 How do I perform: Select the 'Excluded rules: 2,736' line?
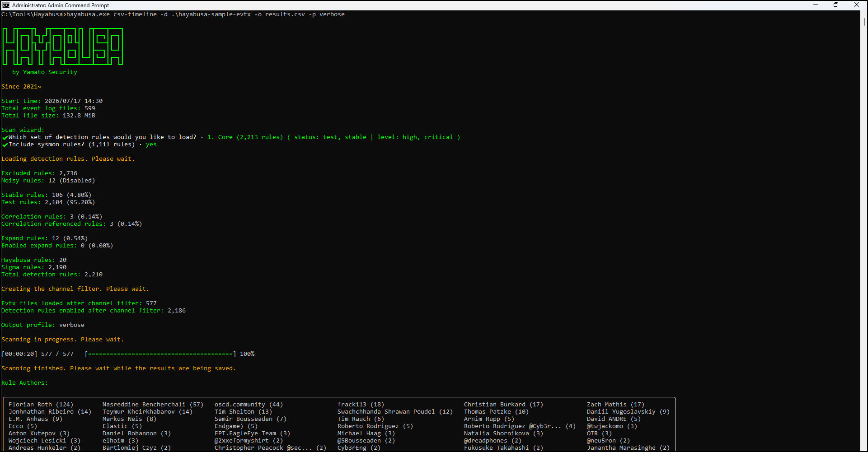[x=39, y=173]
